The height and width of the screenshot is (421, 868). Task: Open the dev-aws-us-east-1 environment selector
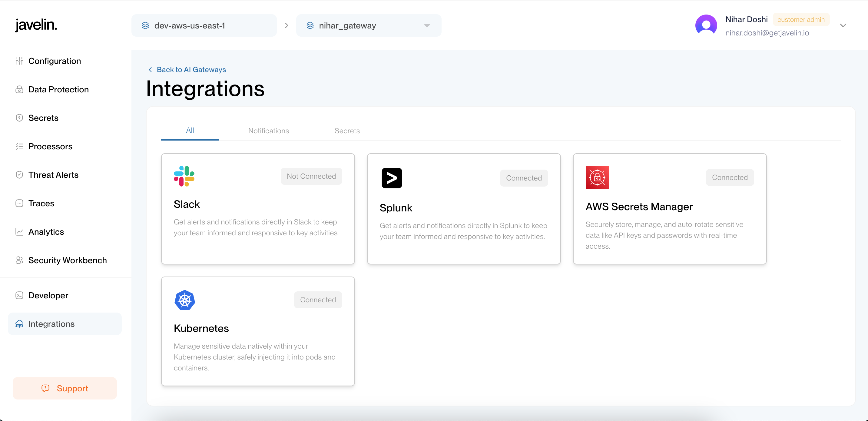tap(204, 26)
